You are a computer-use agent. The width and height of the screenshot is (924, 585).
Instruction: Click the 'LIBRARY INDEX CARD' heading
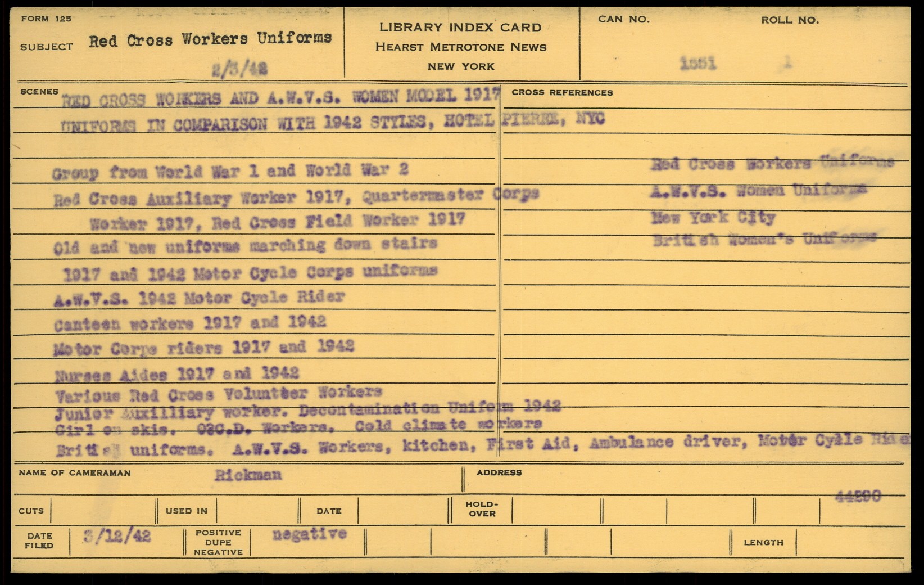(460, 27)
